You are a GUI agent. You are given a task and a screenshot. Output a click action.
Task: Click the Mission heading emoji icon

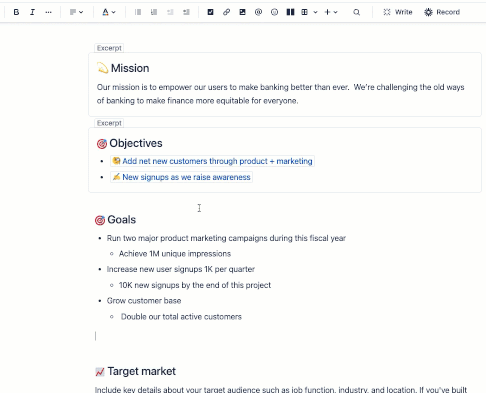tap(103, 68)
